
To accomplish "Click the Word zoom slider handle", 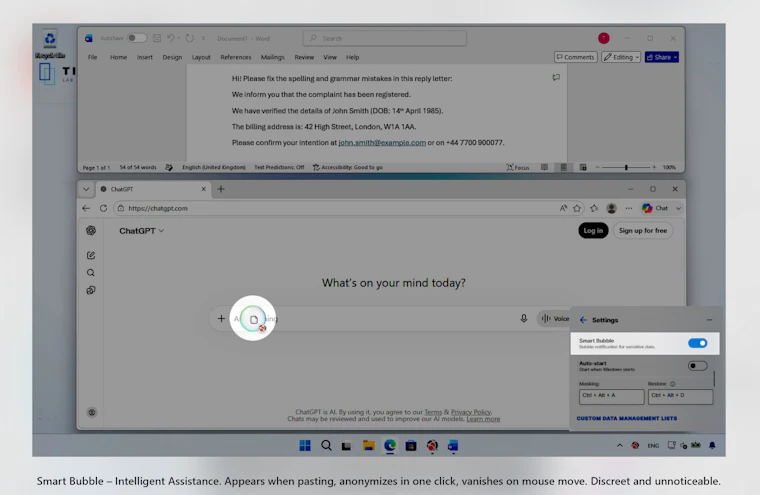I will (x=626, y=167).
